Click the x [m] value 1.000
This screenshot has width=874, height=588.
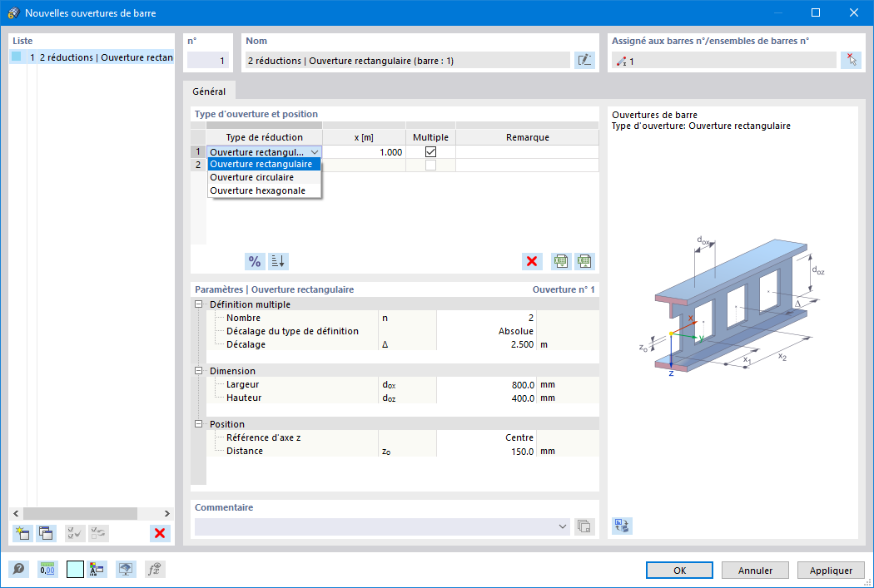(x=364, y=152)
